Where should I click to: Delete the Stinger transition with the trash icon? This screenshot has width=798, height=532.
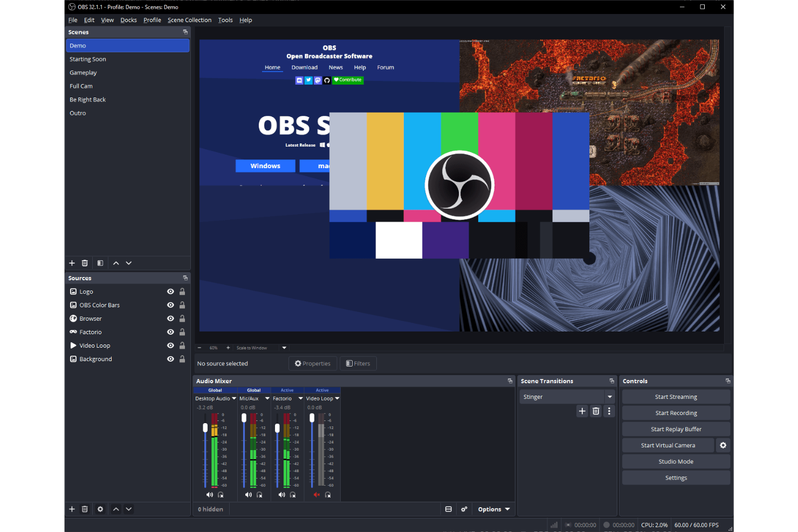pos(596,411)
